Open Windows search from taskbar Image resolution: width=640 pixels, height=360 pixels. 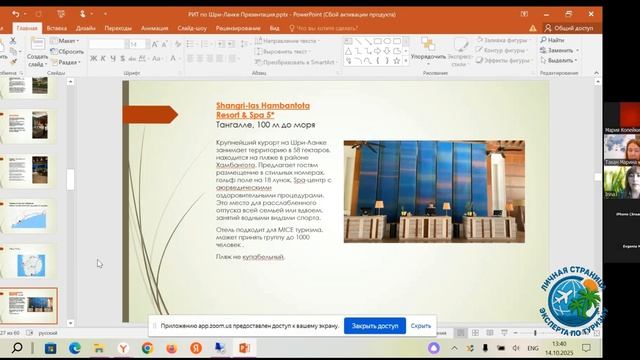(17, 348)
